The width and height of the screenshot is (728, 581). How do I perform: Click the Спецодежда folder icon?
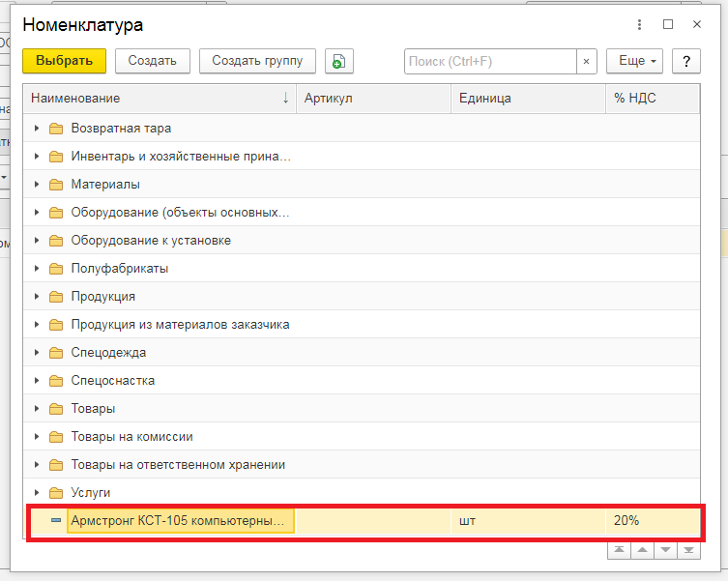tap(56, 353)
